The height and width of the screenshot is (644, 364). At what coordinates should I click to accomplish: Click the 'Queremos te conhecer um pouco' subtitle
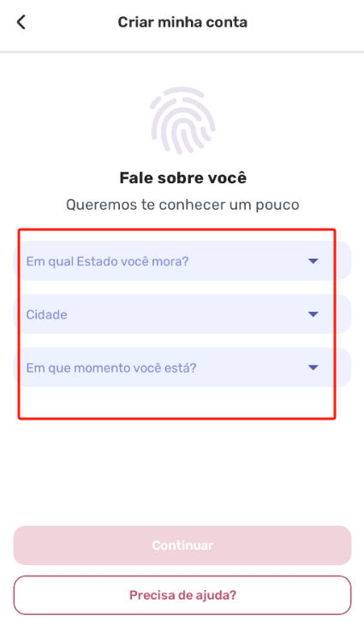[182, 205]
